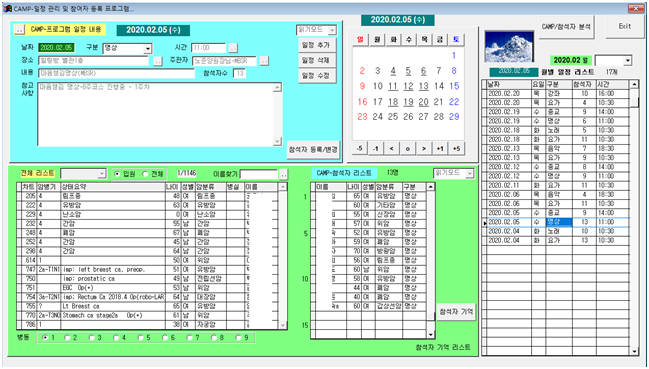Select day 4 in the calendar
The image size is (649, 369).
point(393,71)
